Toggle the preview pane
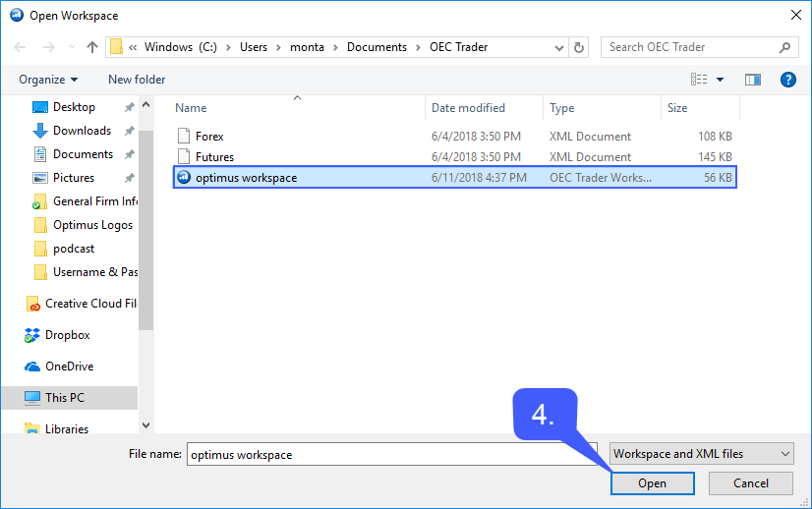 [x=752, y=80]
